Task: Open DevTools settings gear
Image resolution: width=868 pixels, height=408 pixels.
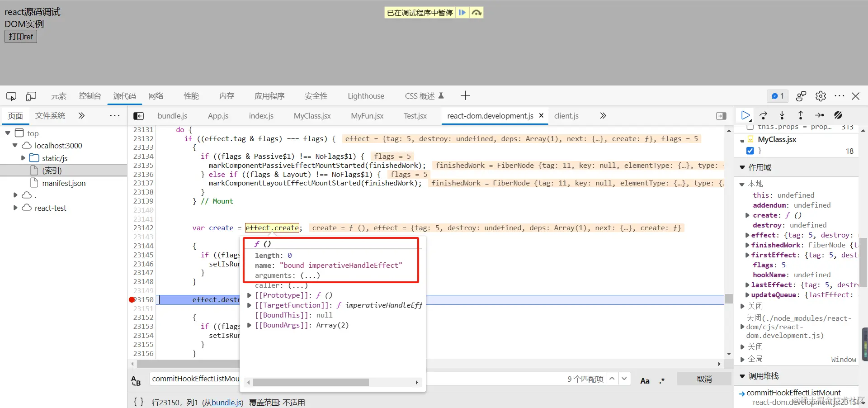Action: 821,96
